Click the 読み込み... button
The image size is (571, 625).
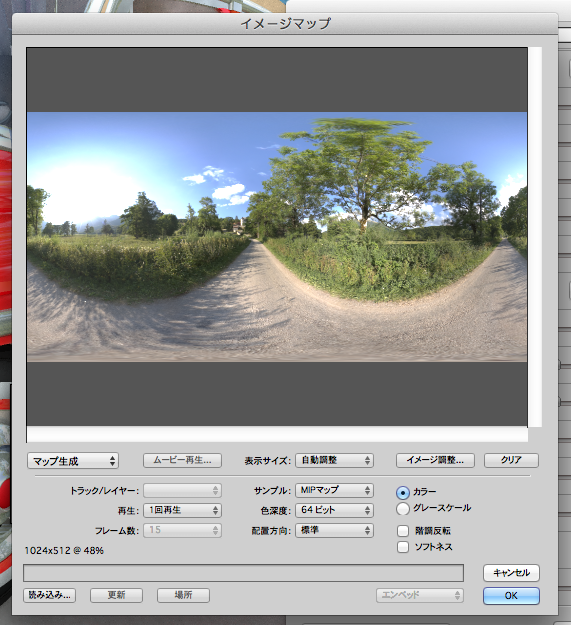49,596
